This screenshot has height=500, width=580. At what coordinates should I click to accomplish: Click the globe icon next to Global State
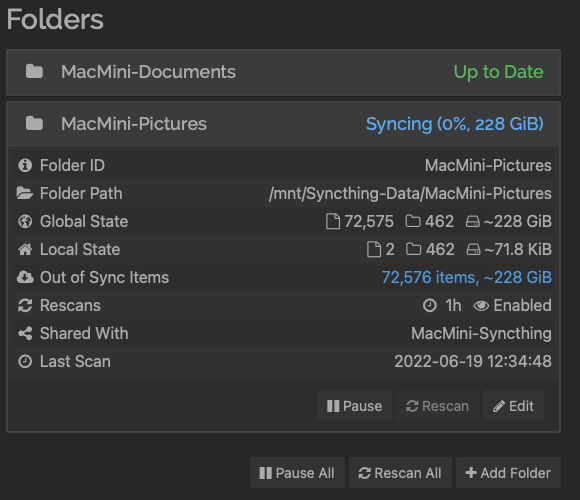pos(25,222)
